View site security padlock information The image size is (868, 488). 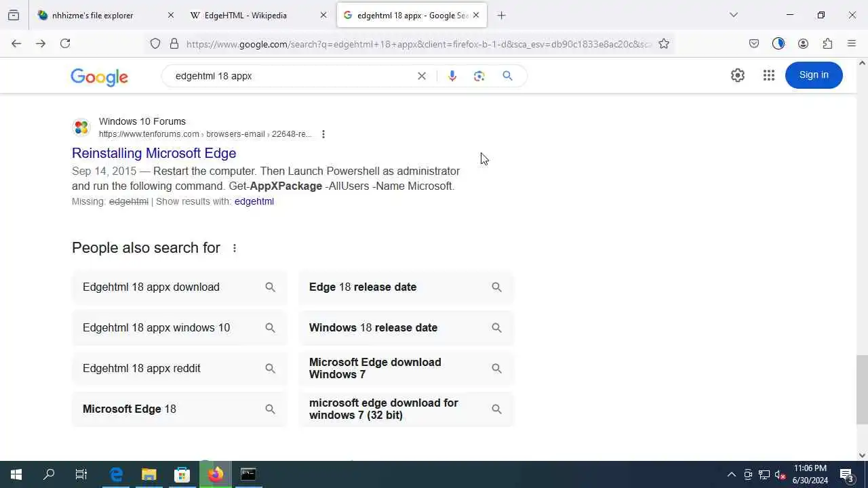click(174, 43)
